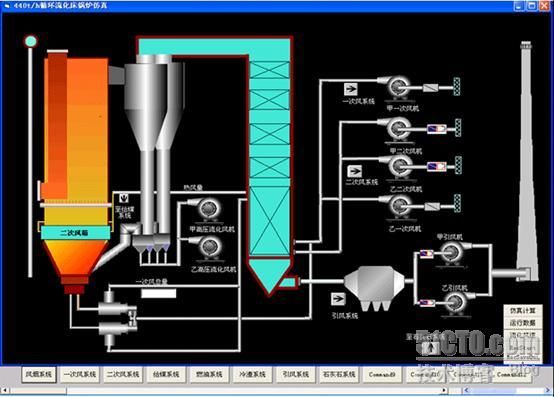
Task: Click the electrostatic precipitator unit
Action: [x=374, y=287]
